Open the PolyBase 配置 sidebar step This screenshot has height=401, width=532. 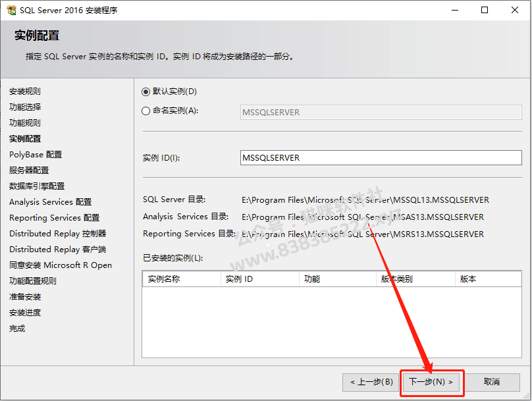coord(36,155)
